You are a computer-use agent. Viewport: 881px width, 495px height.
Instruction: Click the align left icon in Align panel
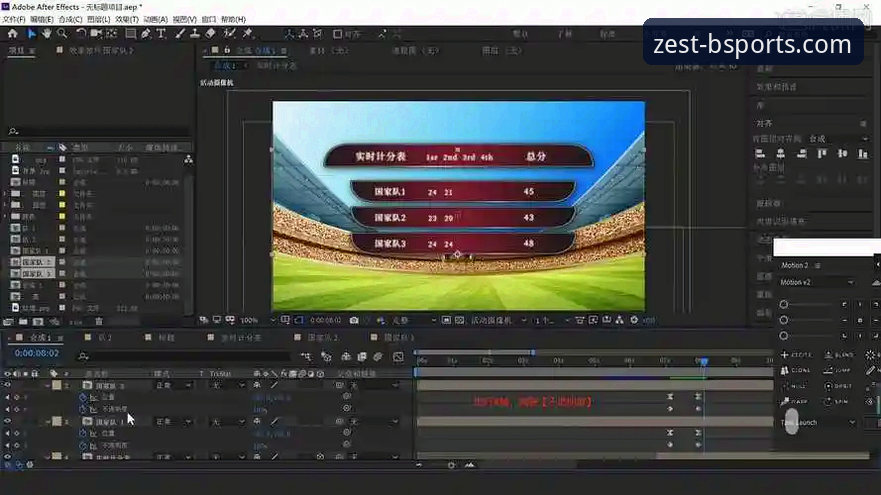click(760, 153)
